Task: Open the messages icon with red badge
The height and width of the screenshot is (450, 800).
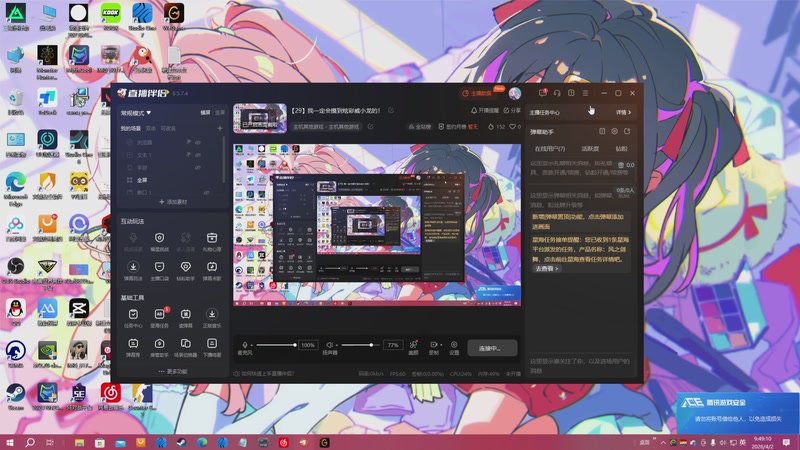Action: coord(543,93)
